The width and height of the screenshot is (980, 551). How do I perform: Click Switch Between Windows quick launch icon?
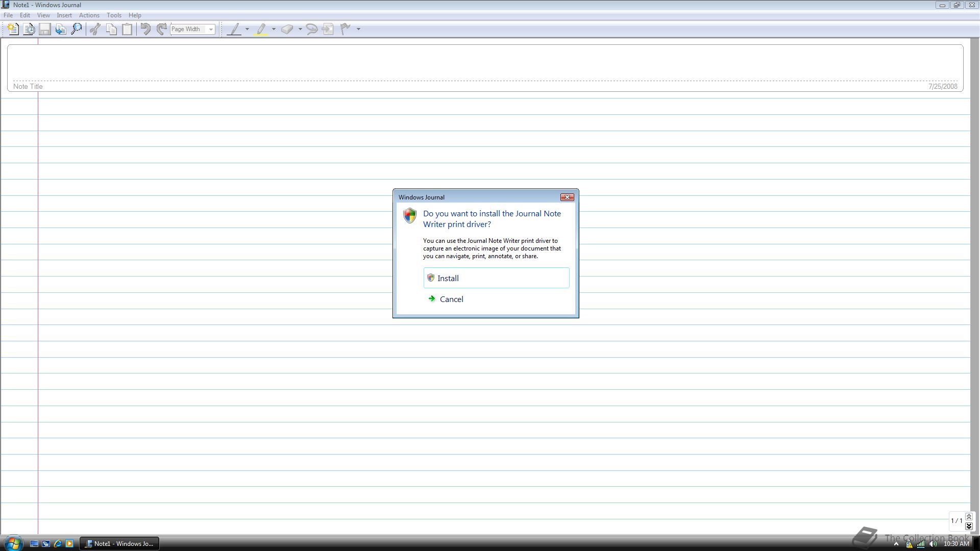[x=46, y=544]
